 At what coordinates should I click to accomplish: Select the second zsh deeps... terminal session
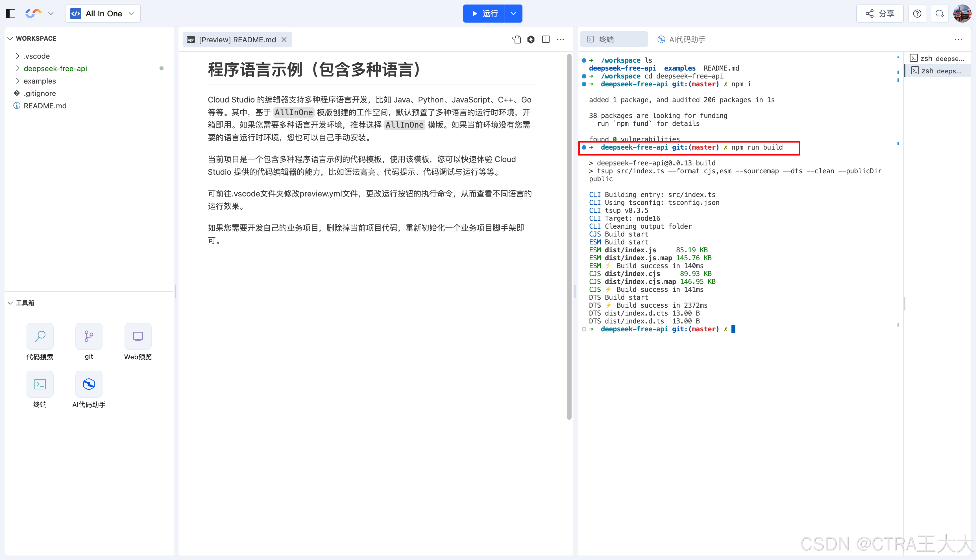(x=937, y=71)
